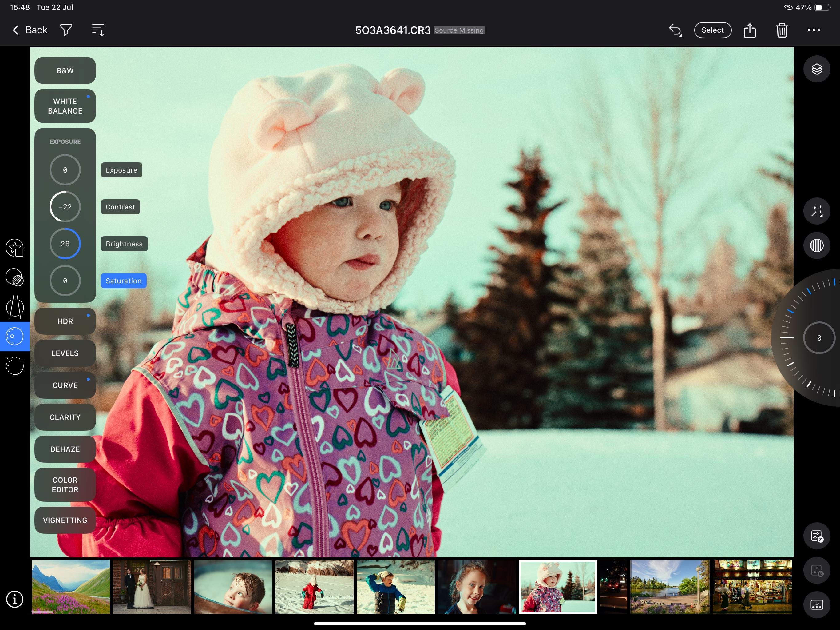Viewport: 840px width, 630px height.
Task: Click the Exposure label
Action: click(x=121, y=170)
